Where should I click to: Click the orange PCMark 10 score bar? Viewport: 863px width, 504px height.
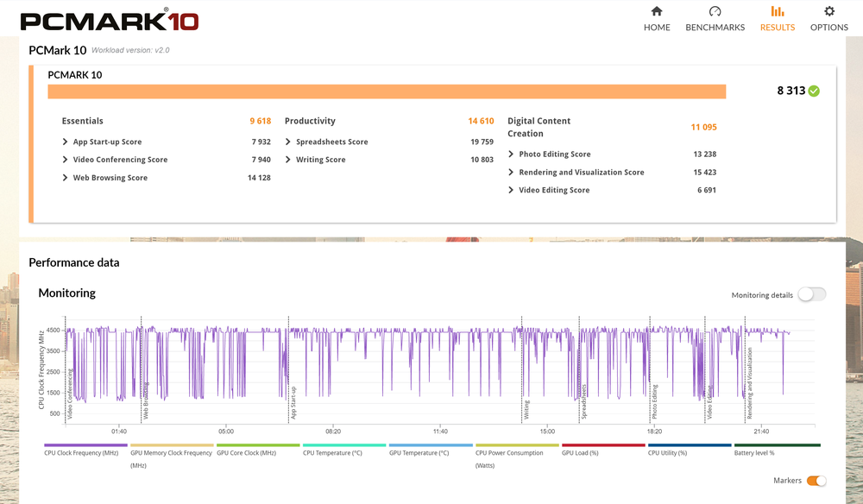click(x=387, y=91)
